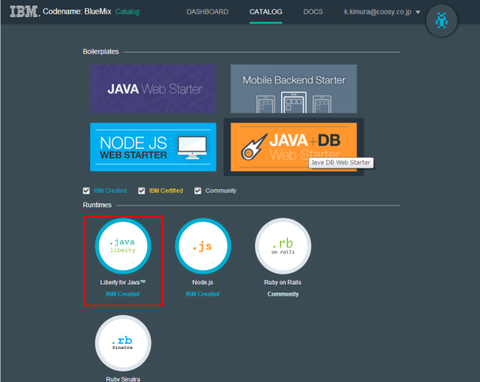Choose the Ruby on Rails runtime icon

[283, 246]
